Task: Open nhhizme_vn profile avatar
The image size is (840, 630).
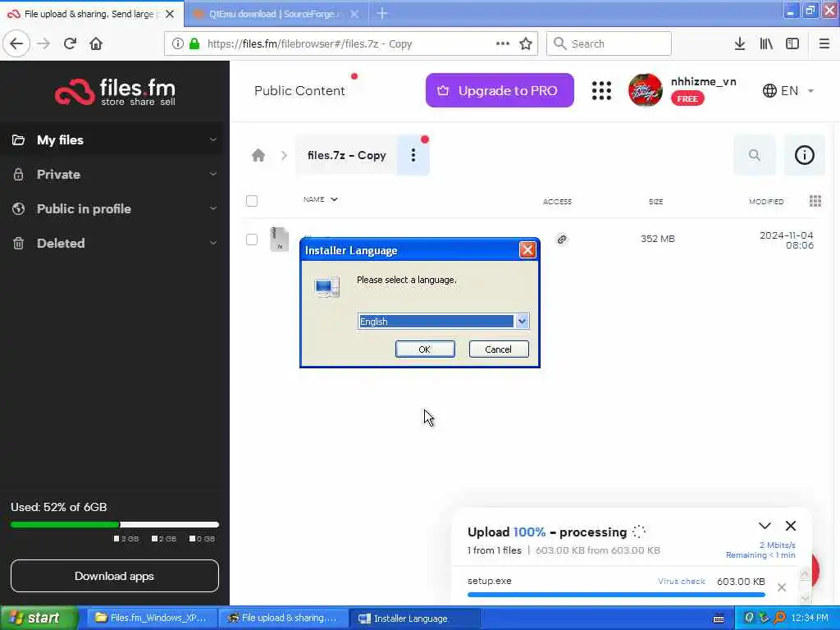Action: 645,90
